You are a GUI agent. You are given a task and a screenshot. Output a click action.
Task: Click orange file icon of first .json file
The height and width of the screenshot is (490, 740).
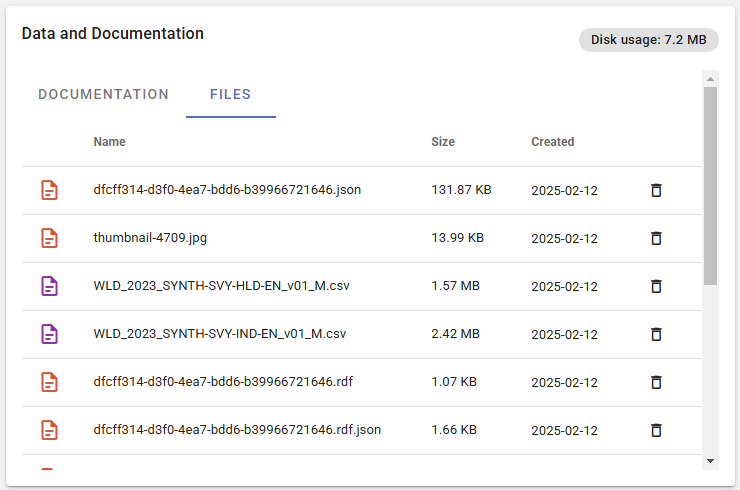pos(49,190)
